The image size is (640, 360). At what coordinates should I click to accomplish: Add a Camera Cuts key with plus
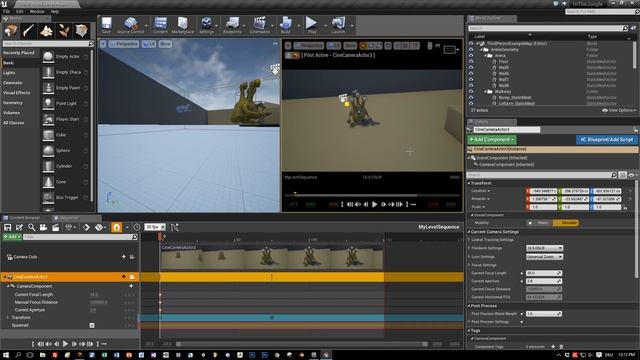coord(124,257)
